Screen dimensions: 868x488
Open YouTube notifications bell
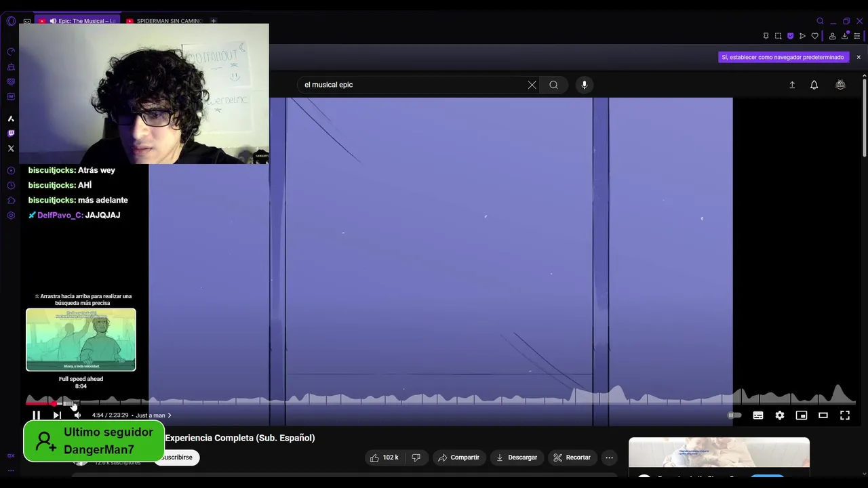(x=814, y=85)
